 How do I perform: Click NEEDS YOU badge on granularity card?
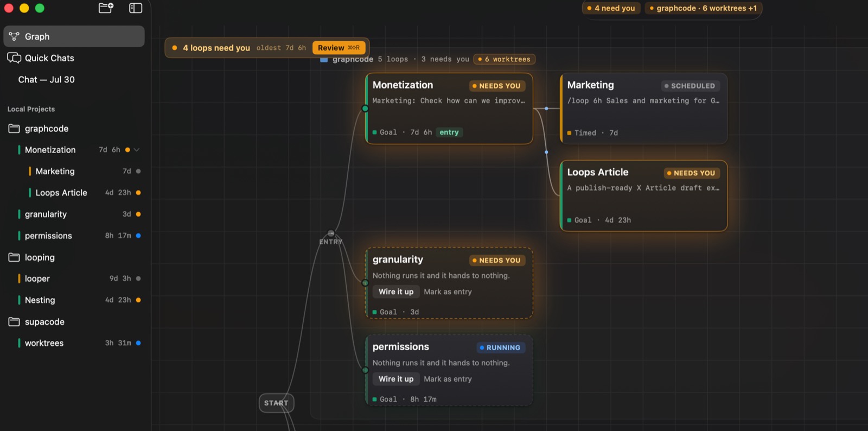pos(496,261)
